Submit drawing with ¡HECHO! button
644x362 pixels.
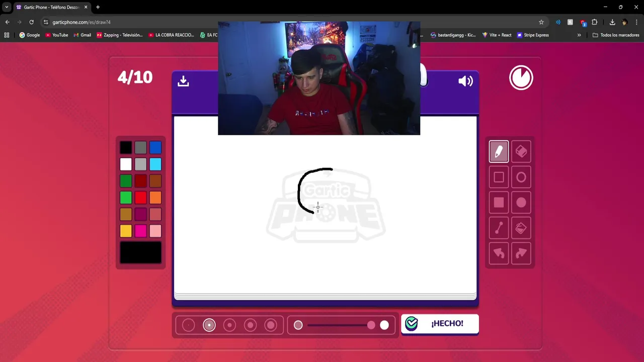click(x=440, y=323)
